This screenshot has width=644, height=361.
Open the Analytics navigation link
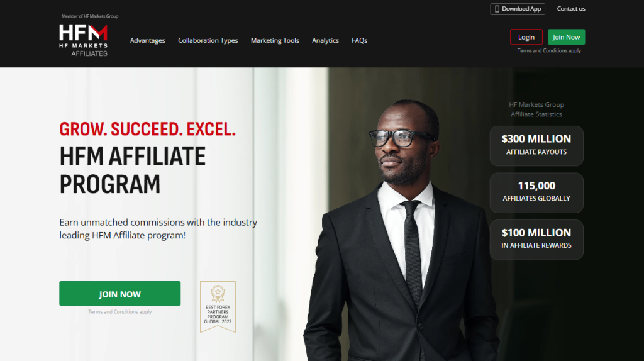coord(325,40)
